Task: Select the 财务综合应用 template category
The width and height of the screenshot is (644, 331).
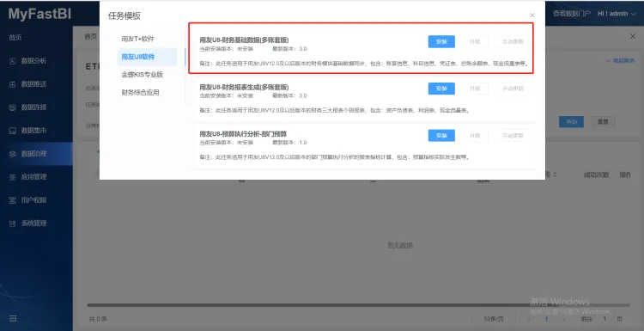Action: tap(140, 93)
